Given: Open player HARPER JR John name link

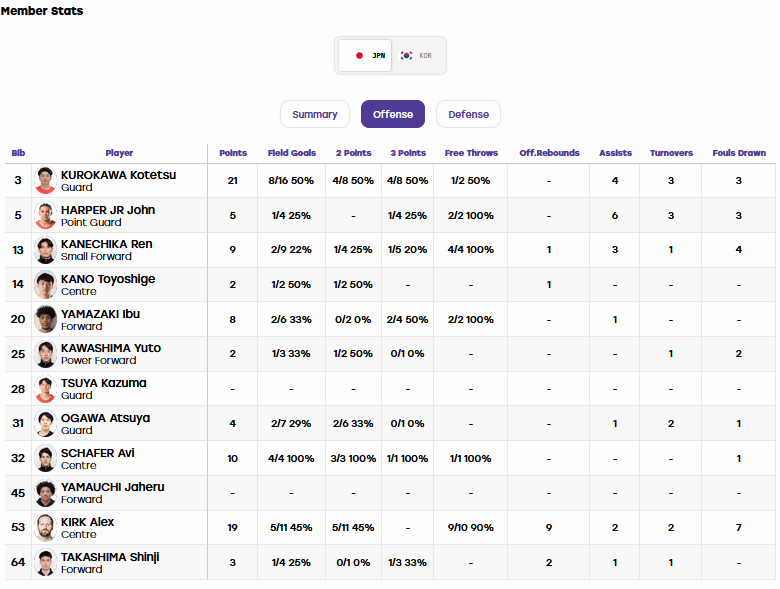Looking at the screenshot, I should [x=108, y=209].
